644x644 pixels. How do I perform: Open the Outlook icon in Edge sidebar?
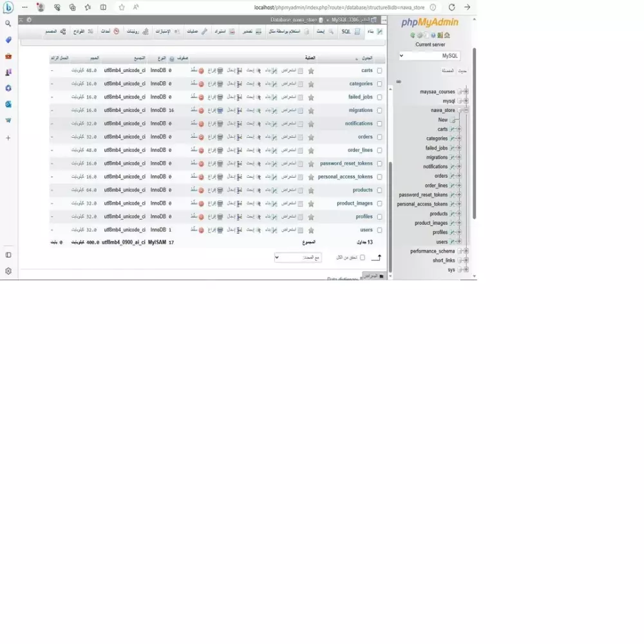tap(8, 104)
